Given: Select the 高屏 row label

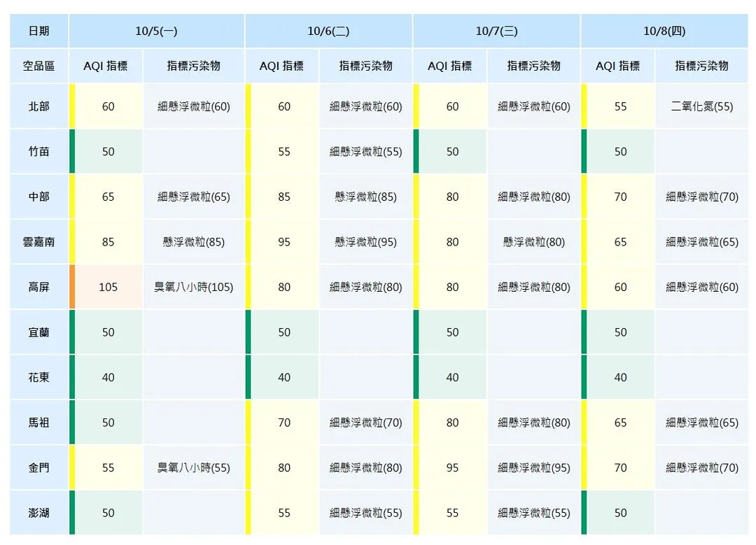Looking at the screenshot, I should [x=39, y=288].
